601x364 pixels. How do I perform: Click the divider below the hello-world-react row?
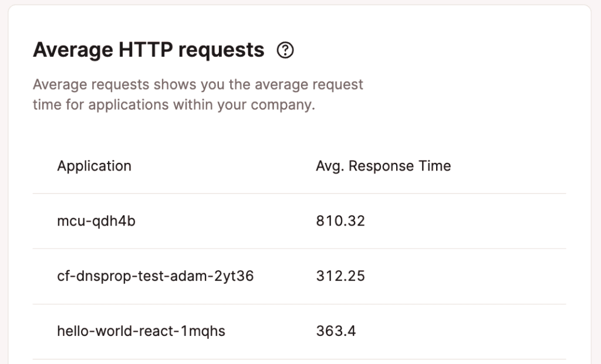tap(299, 359)
